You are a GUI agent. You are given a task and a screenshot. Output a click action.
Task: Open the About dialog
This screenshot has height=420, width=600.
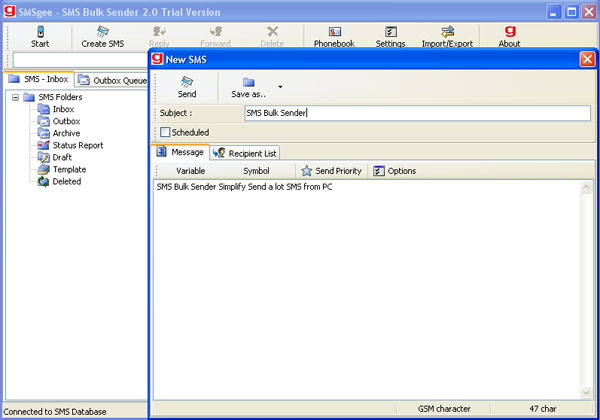509,36
